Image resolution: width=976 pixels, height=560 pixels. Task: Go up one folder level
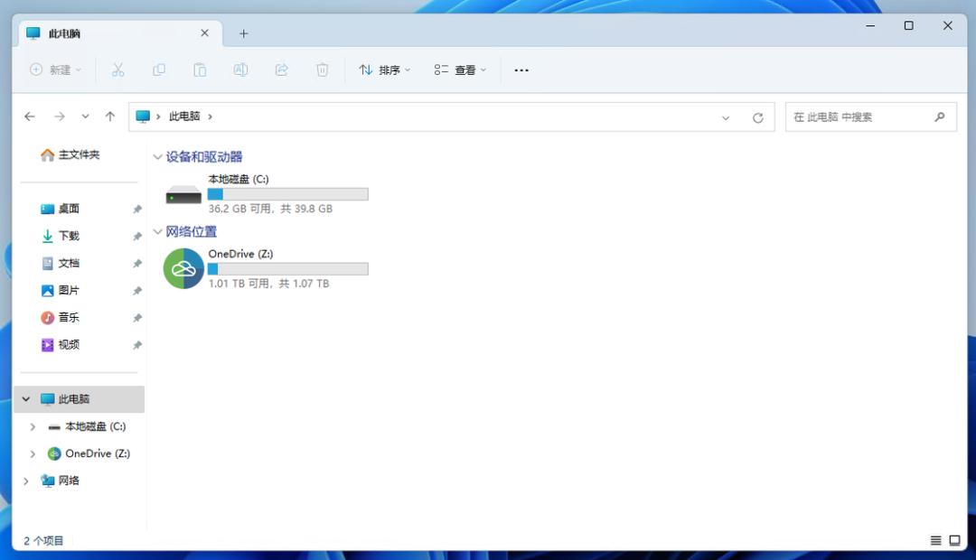click(x=110, y=117)
